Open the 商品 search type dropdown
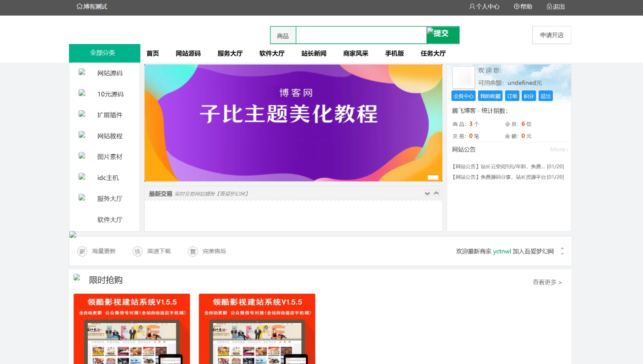 [283, 36]
